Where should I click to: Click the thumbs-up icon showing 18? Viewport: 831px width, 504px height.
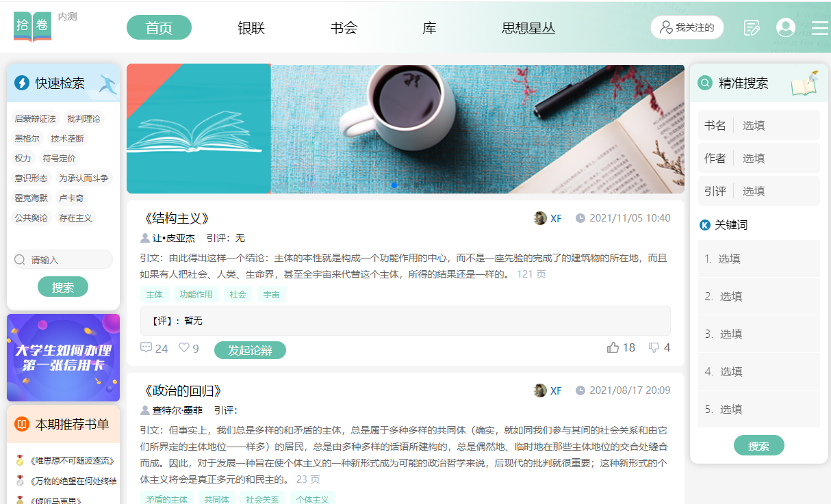coord(613,347)
